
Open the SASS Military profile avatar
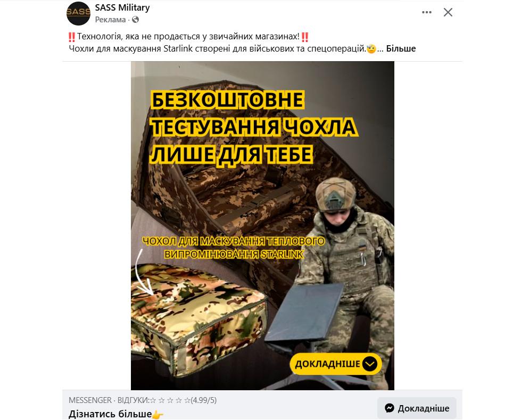(78, 13)
